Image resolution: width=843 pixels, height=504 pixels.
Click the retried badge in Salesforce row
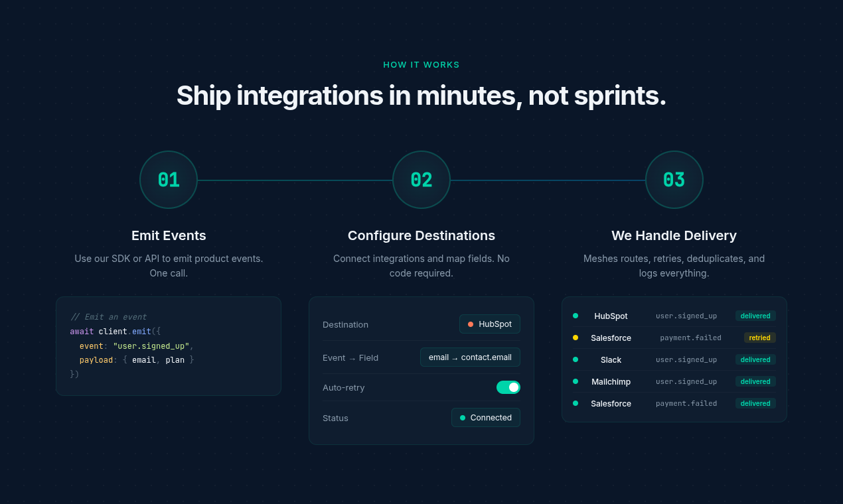tap(760, 338)
